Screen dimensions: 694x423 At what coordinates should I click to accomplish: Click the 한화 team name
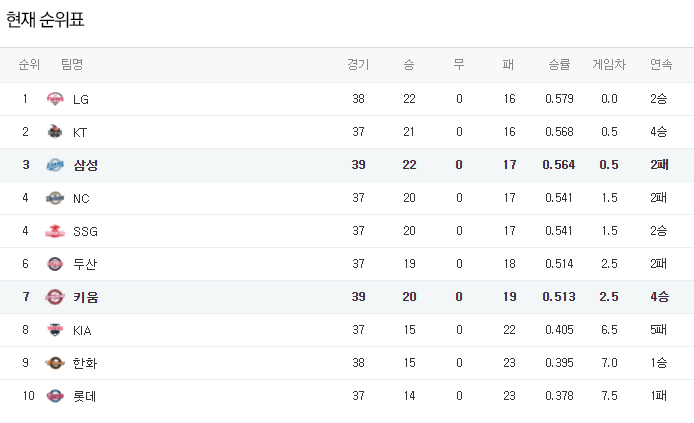(85, 363)
